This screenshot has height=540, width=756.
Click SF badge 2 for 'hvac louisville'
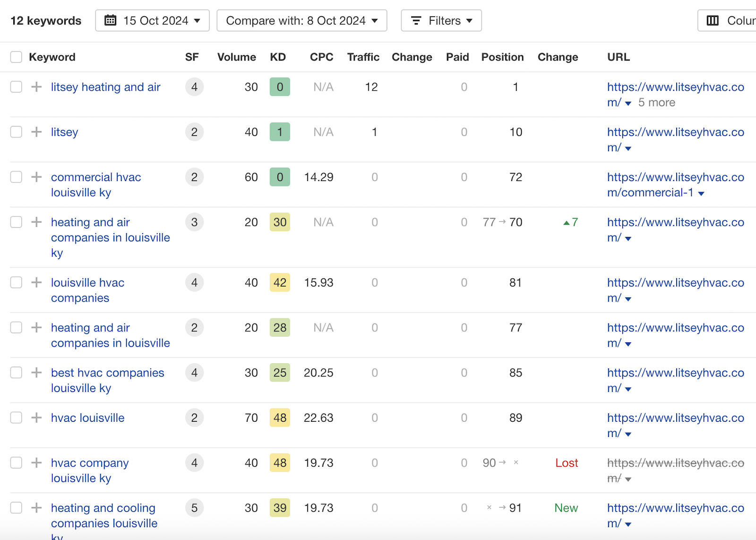point(194,418)
